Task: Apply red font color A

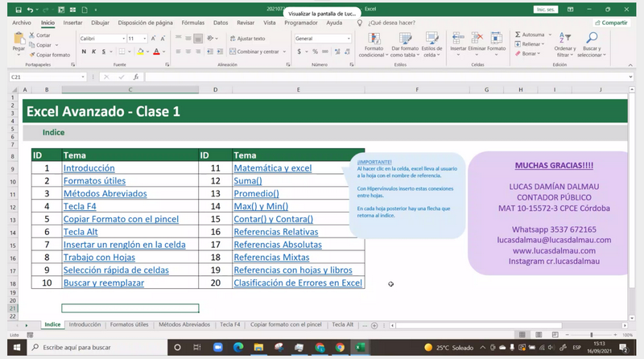Action: (x=156, y=52)
